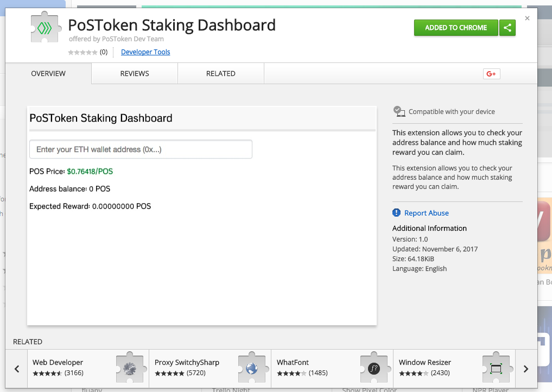Click the Version: 1.0 text
This screenshot has height=392, width=552.
(x=410, y=239)
